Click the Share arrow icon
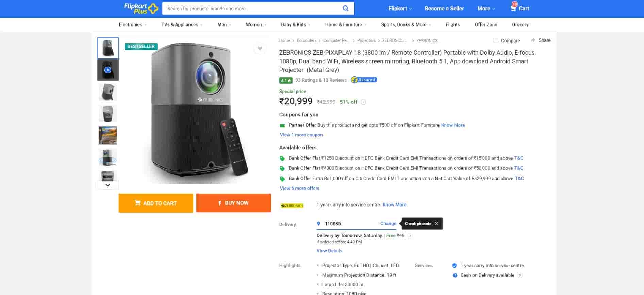The width and height of the screenshot is (644, 295). point(533,40)
